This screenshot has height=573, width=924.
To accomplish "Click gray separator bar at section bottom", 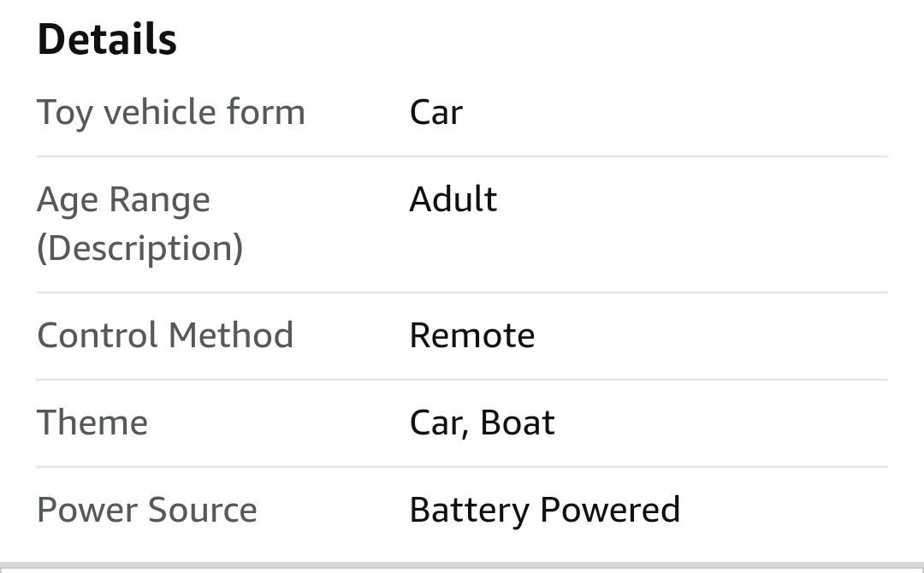I will [x=462, y=568].
